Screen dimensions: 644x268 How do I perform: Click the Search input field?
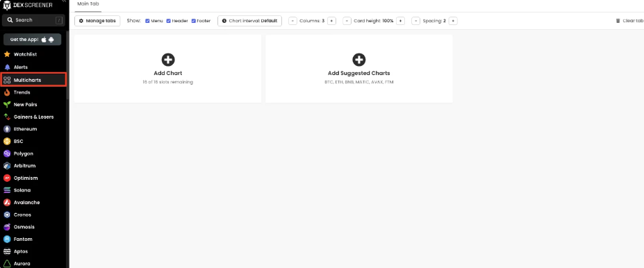coord(33,20)
